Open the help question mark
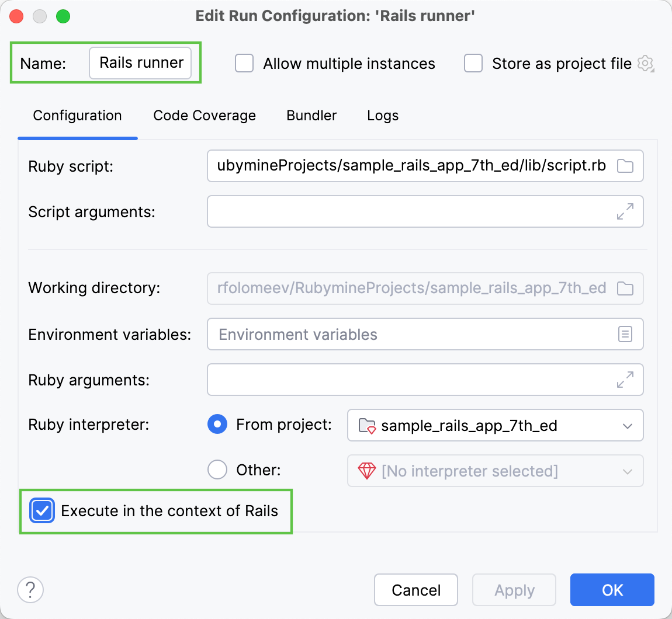The image size is (672, 619). click(x=30, y=590)
